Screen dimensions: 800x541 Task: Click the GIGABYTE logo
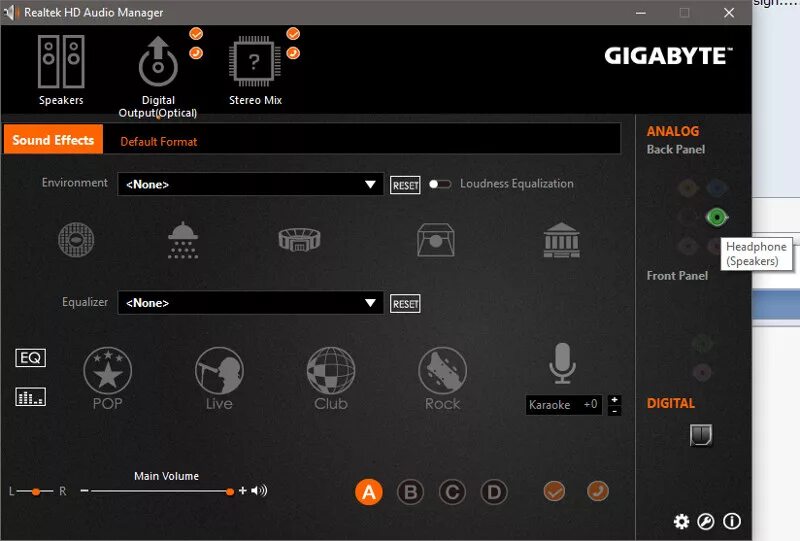[x=668, y=56]
